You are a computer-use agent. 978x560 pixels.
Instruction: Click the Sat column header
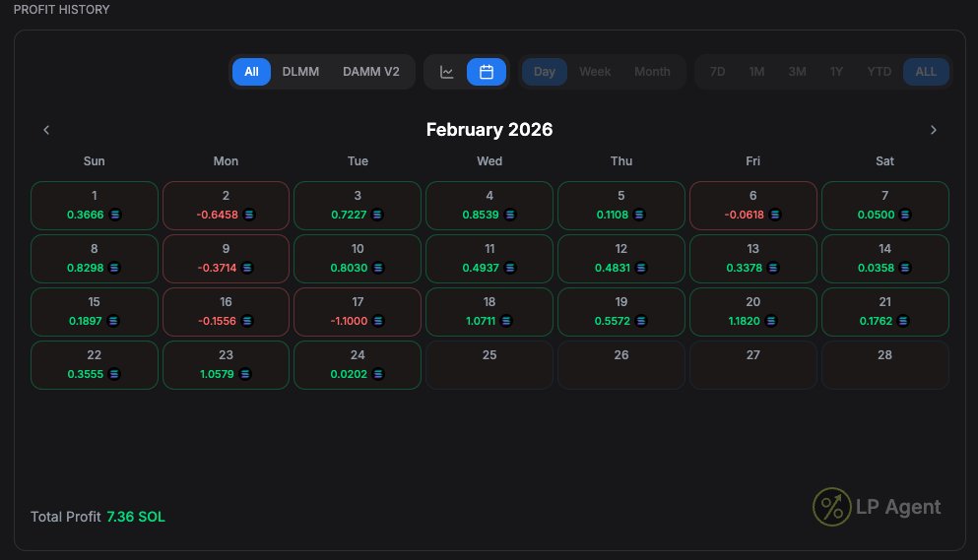tap(885, 160)
